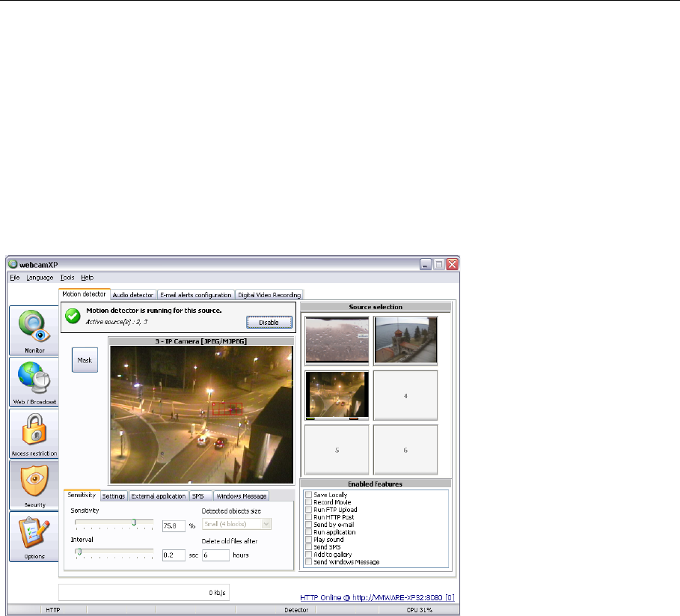Open the Access restriction padlock section
The image size is (680, 616).
pyautogui.click(x=34, y=433)
